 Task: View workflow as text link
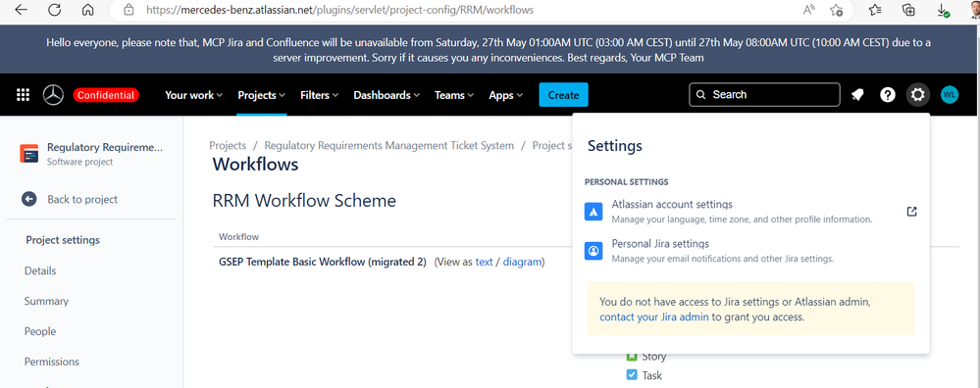pos(484,262)
